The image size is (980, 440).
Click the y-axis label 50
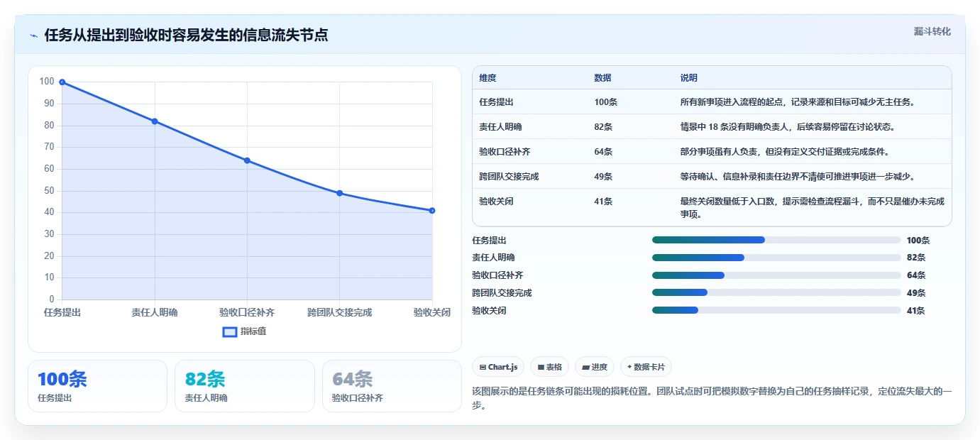pos(49,191)
